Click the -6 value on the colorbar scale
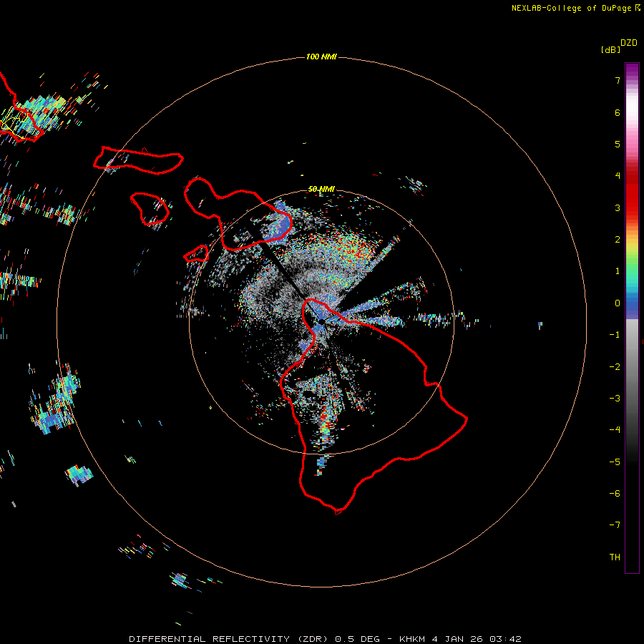Viewport: 644px width, 644px height. [615, 494]
